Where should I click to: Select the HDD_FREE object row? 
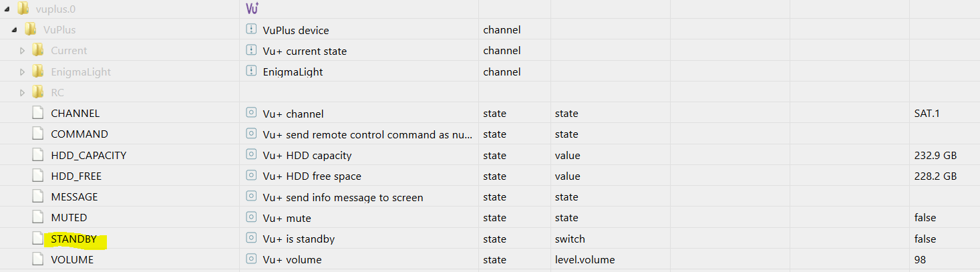point(490,176)
